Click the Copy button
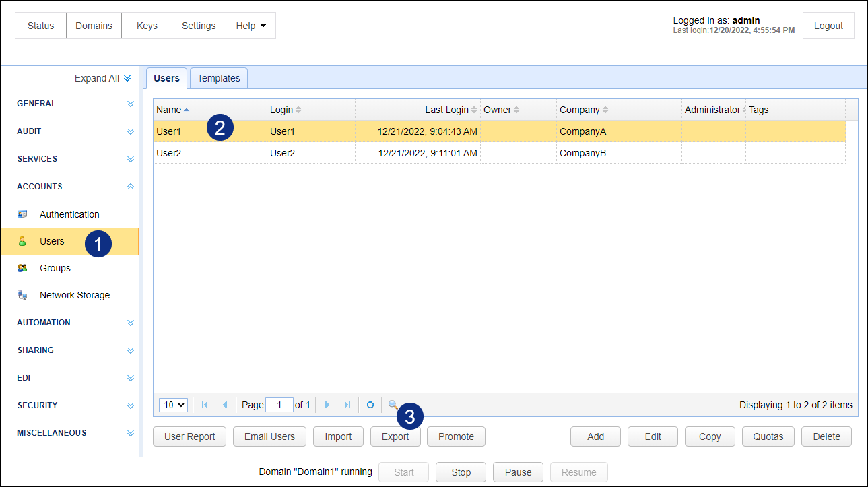This screenshot has height=487, width=868. pyautogui.click(x=710, y=436)
